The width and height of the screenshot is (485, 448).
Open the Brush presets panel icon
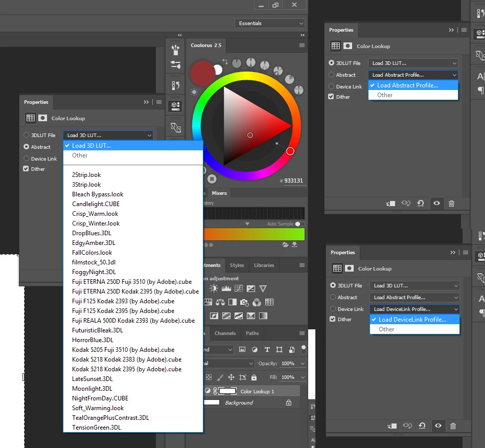click(175, 50)
